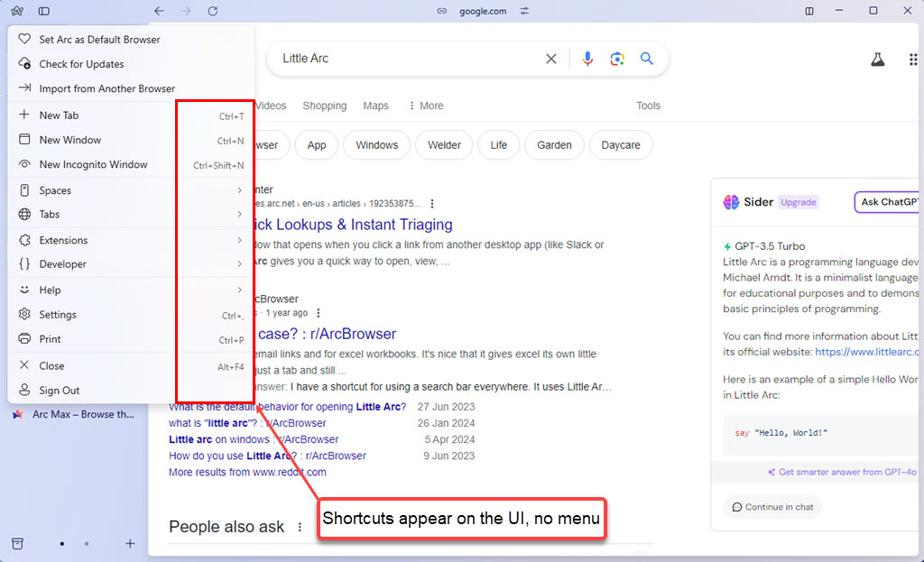Select Sign Out in the menu
The image size is (924, 562).
click(132, 390)
